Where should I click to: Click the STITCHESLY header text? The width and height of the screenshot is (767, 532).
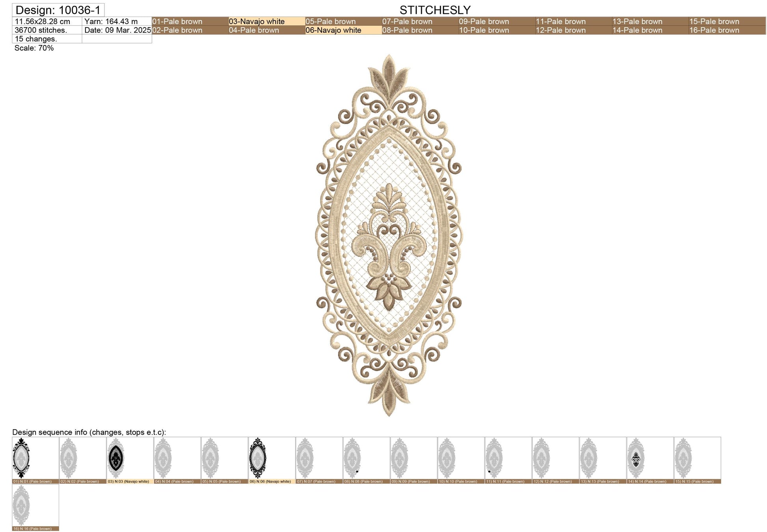pos(435,10)
